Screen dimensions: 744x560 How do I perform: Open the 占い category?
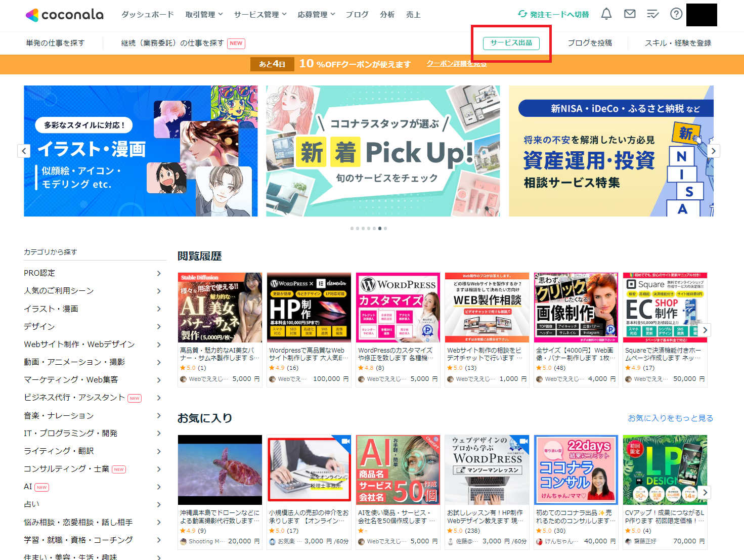31,504
